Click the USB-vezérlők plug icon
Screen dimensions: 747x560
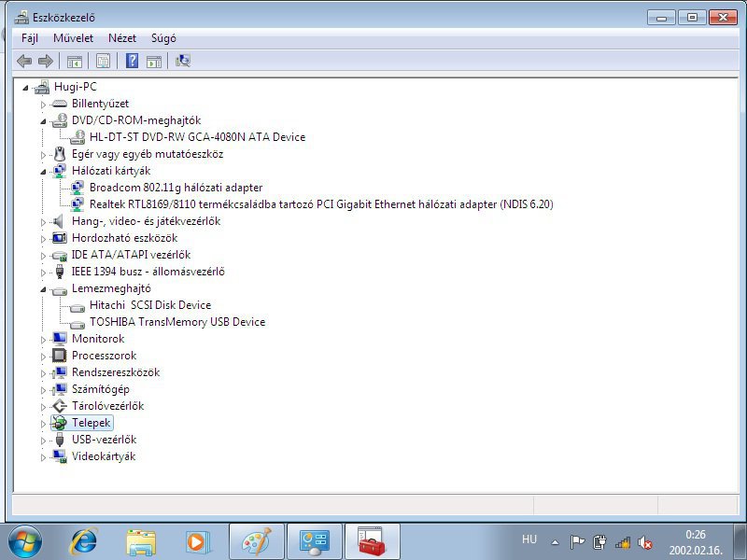[60, 439]
